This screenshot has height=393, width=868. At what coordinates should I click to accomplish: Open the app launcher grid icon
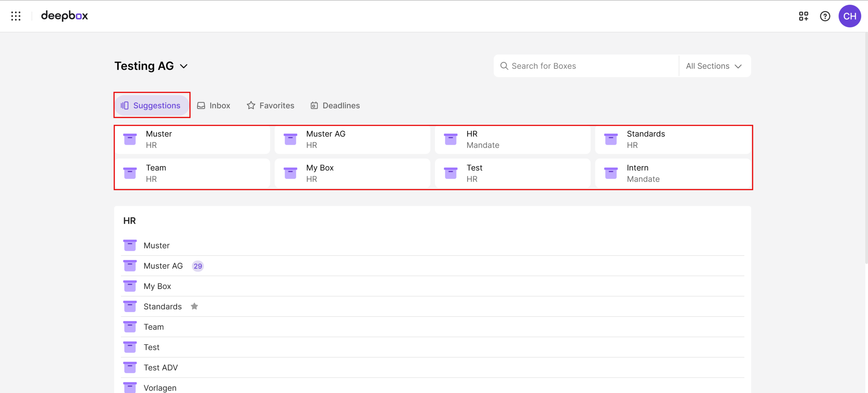(x=16, y=16)
